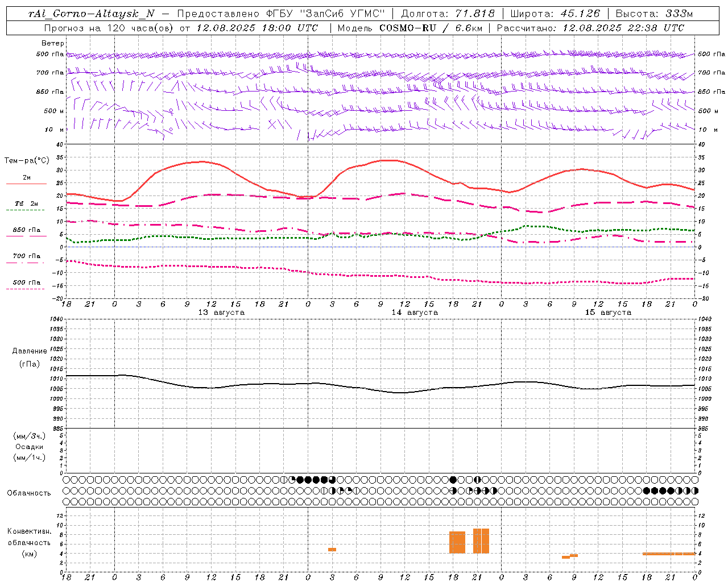728x582 pixels.
Task: Click the "500 гПа" entry in temperature legend
Action: click(27, 282)
